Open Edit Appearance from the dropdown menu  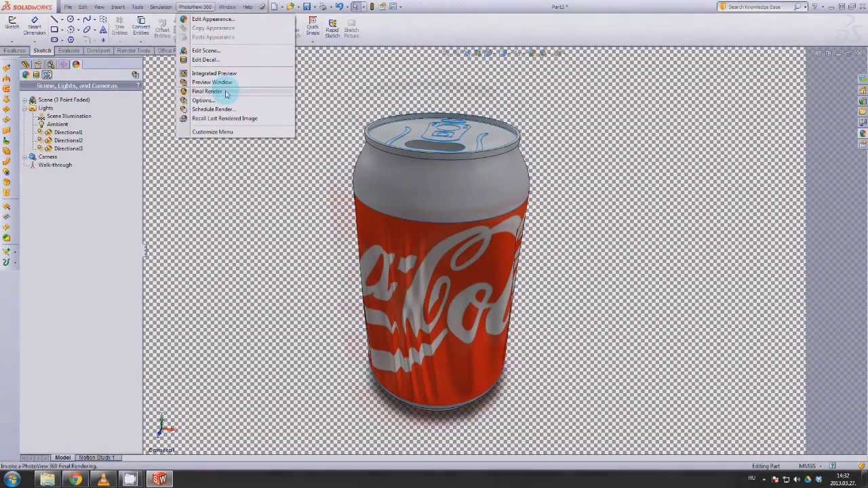click(213, 19)
